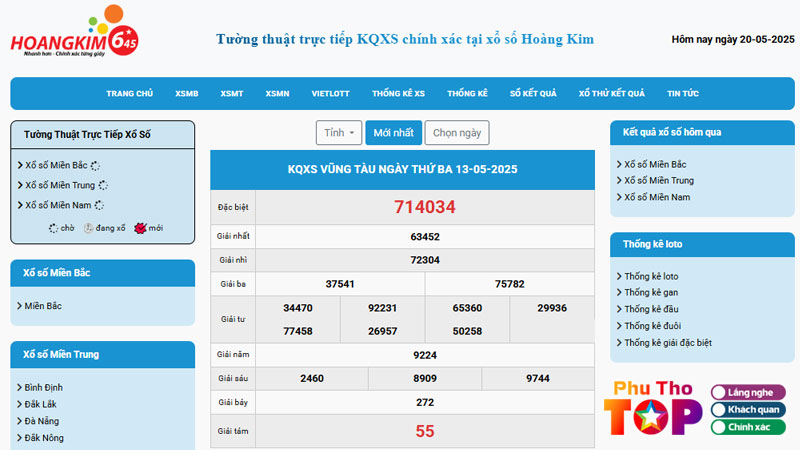Open the Đắk Lắk lottery link
This screenshot has width=800, height=450.
(40, 405)
